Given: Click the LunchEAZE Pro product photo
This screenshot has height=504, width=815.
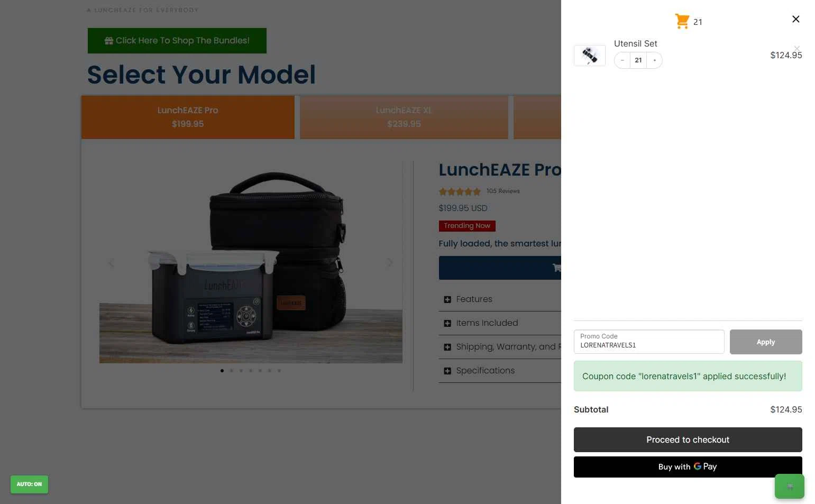Looking at the screenshot, I should coord(251,262).
